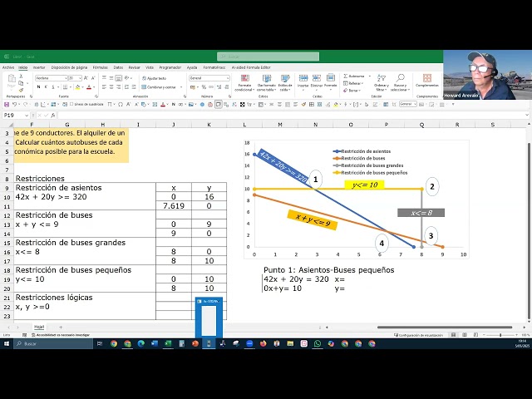This screenshot has width=532, height=399.
Task: Open the font size dropdown
Action: (x=80, y=78)
